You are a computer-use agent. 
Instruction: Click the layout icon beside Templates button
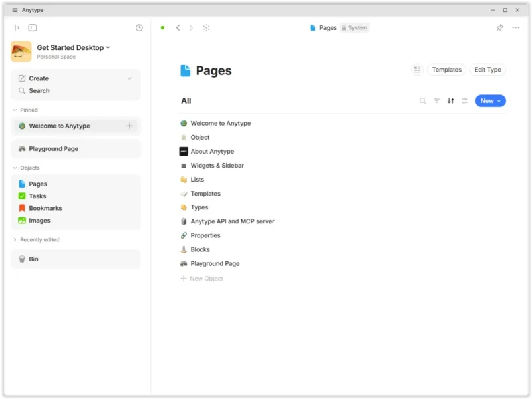pyautogui.click(x=418, y=70)
